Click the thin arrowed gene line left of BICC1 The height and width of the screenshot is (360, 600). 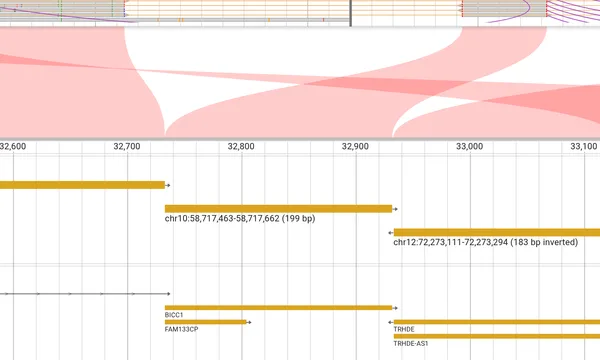(85, 294)
